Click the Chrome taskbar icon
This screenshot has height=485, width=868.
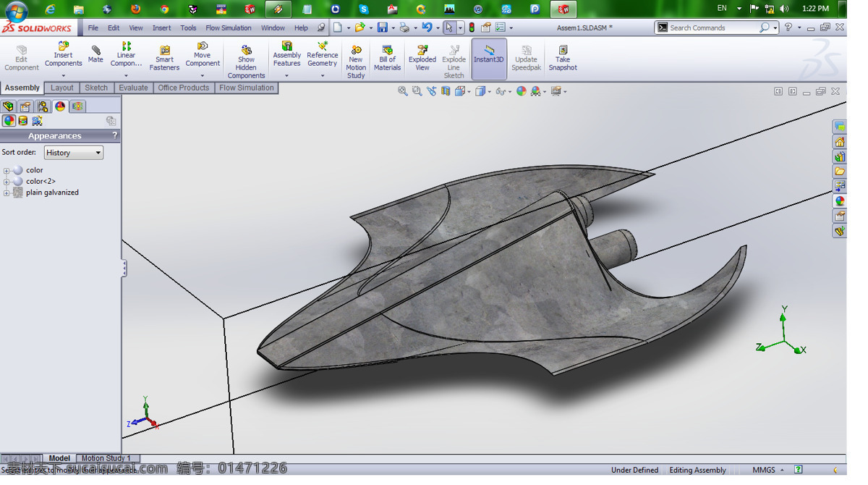[164, 9]
